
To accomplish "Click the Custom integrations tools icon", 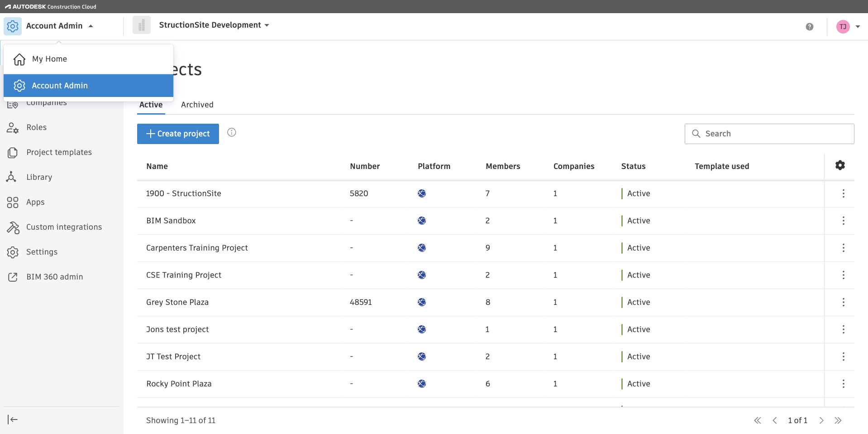I will 13,227.
